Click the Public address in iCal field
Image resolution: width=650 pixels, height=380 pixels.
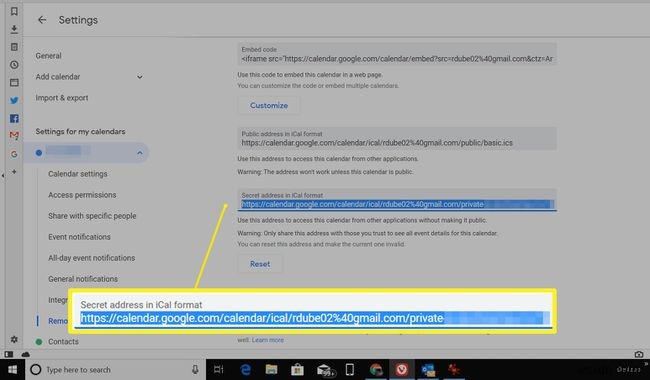[397, 139]
